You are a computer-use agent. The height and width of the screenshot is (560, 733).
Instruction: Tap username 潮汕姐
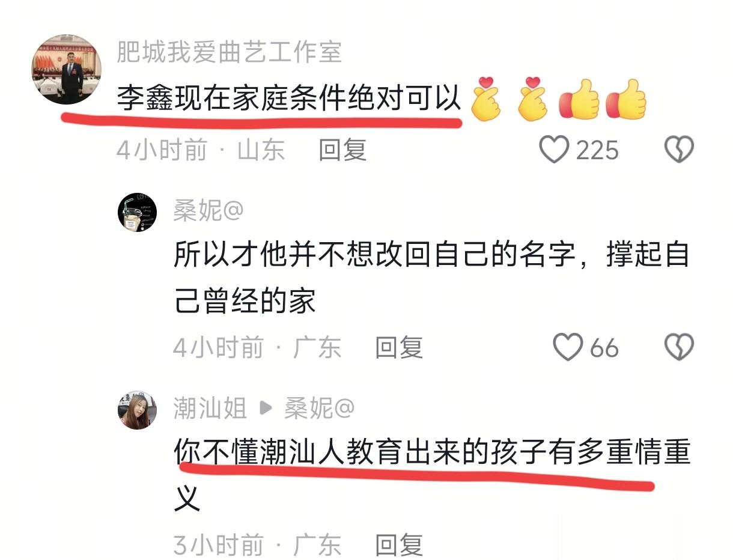(210, 409)
